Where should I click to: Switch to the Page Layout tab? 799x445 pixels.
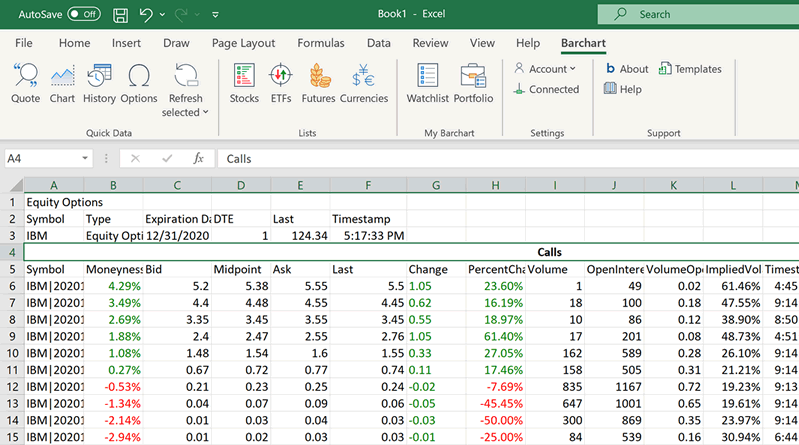point(244,43)
